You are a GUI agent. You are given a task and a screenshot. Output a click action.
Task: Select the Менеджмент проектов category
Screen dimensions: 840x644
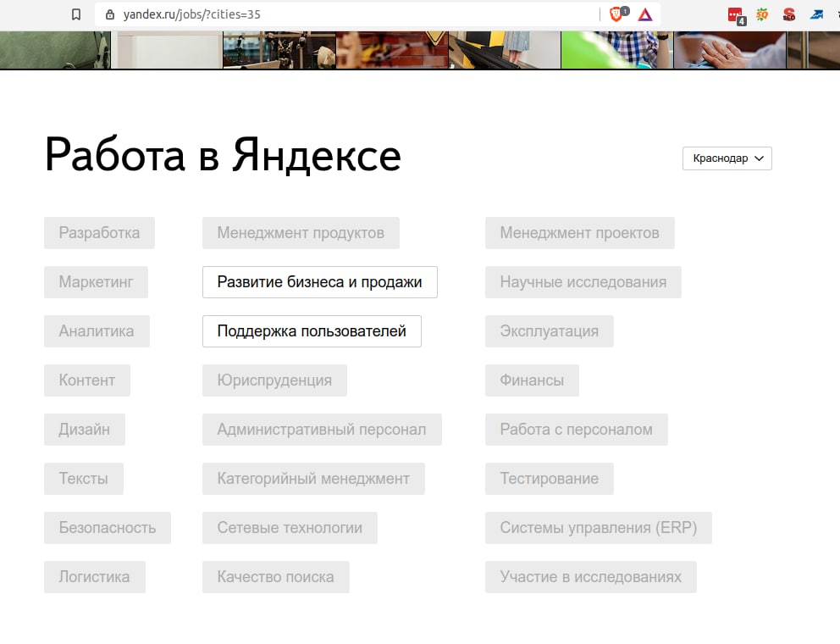(x=580, y=233)
